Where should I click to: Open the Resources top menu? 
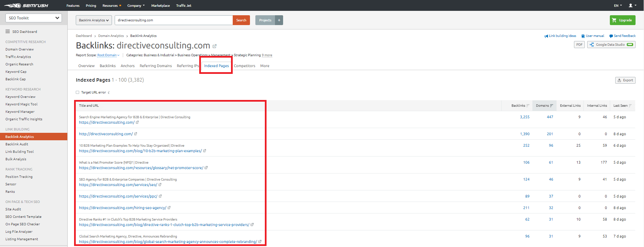[112, 5]
